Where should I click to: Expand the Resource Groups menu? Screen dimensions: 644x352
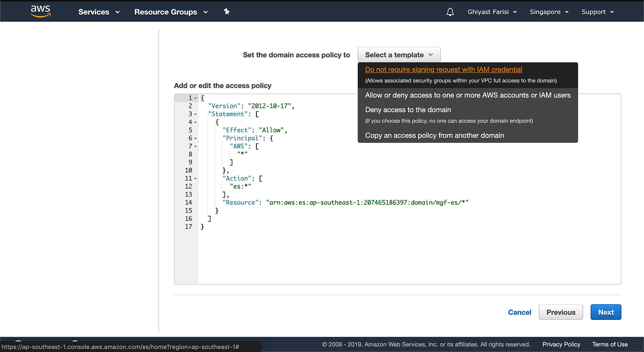171,12
